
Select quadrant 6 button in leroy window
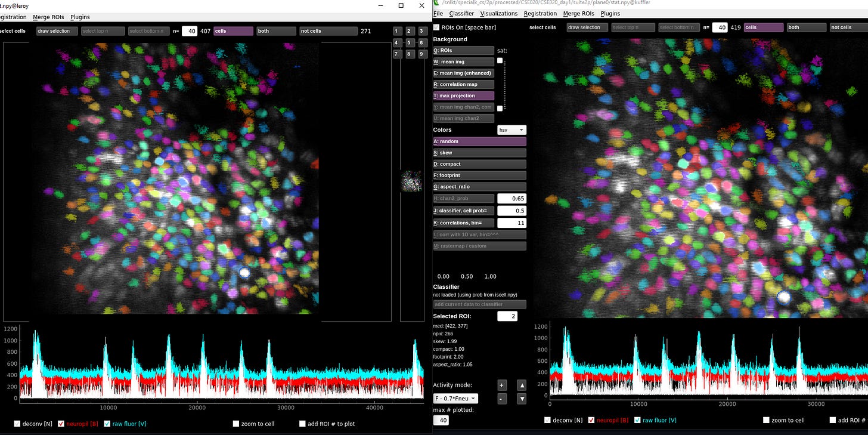[422, 43]
